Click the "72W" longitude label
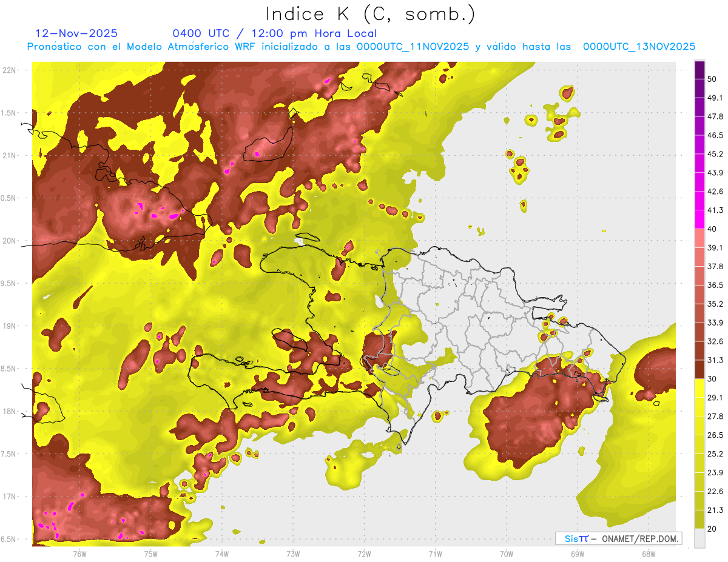The width and height of the screenshot is (728, 562). click(x=364, y=554)
